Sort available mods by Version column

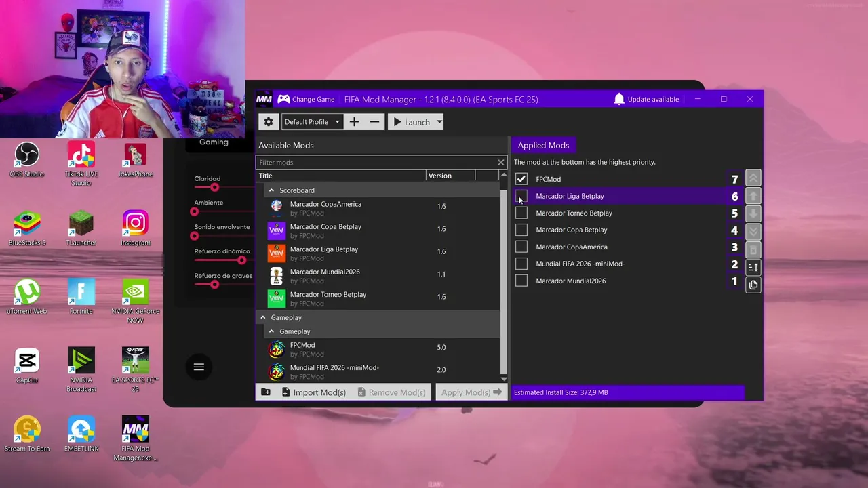tap(451, 176)
